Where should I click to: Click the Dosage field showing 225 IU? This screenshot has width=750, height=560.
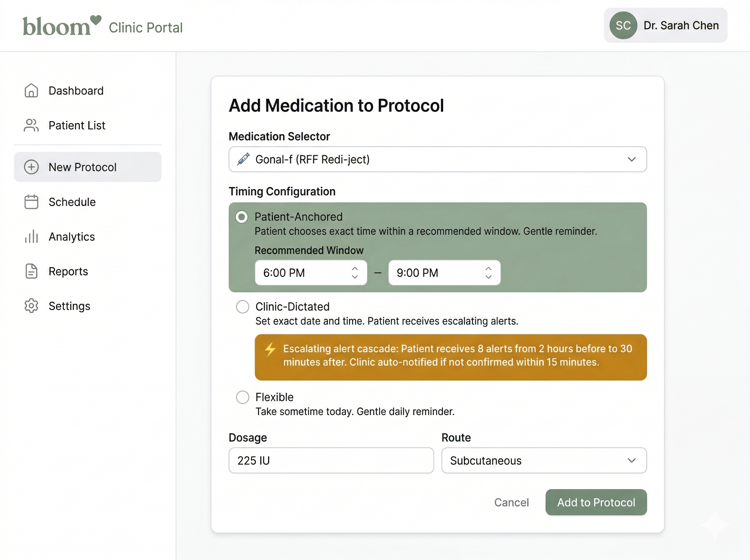pyautogui.click(x=331, y=460)
